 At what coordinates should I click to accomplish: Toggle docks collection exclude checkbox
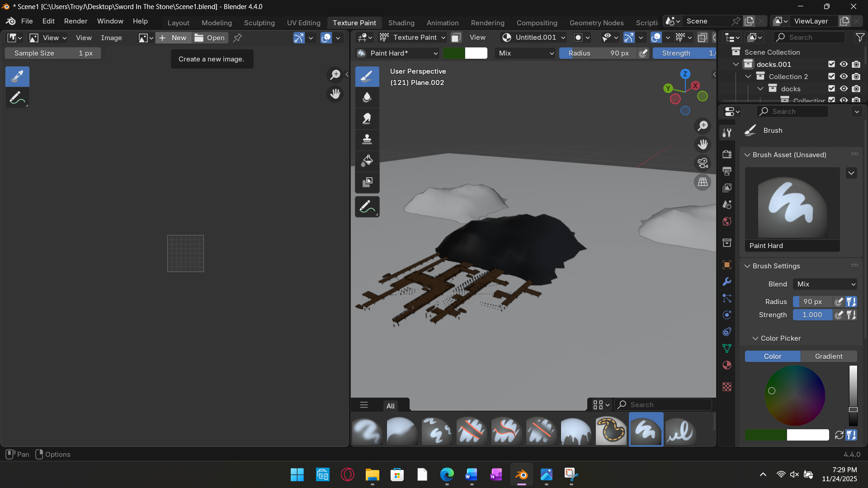click(x=831, y=89)
